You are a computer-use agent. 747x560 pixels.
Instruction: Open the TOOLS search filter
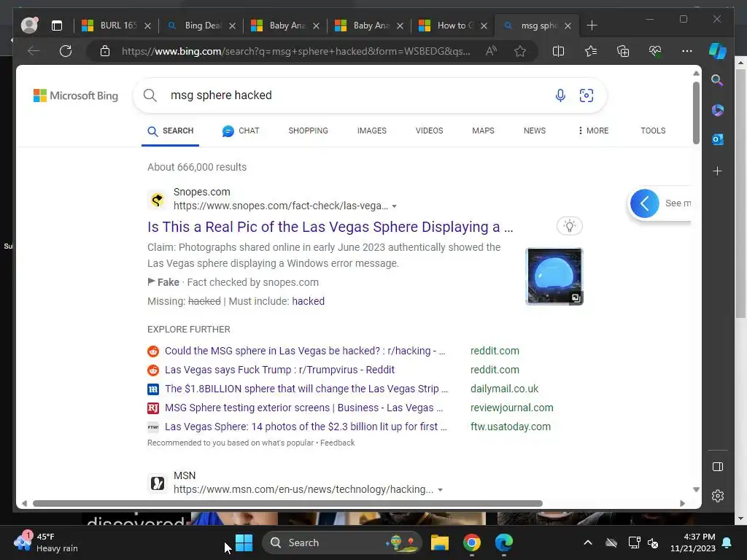(x=653, y=131)
